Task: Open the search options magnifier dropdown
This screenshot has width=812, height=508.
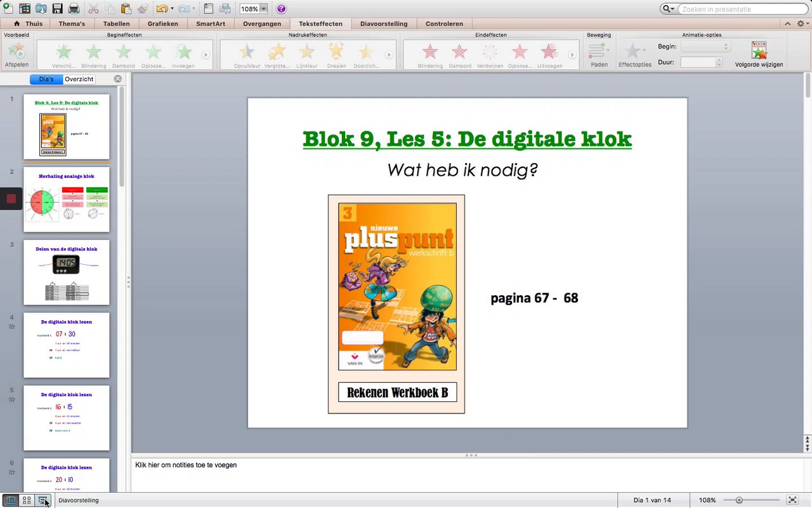Action: [x=669, y=9]
